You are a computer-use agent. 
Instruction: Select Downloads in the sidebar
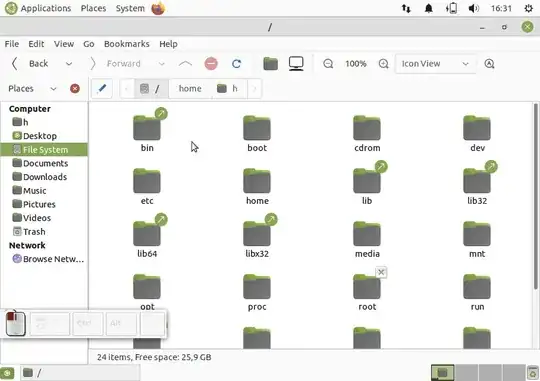pyautogui.click(x=44, y=177)
